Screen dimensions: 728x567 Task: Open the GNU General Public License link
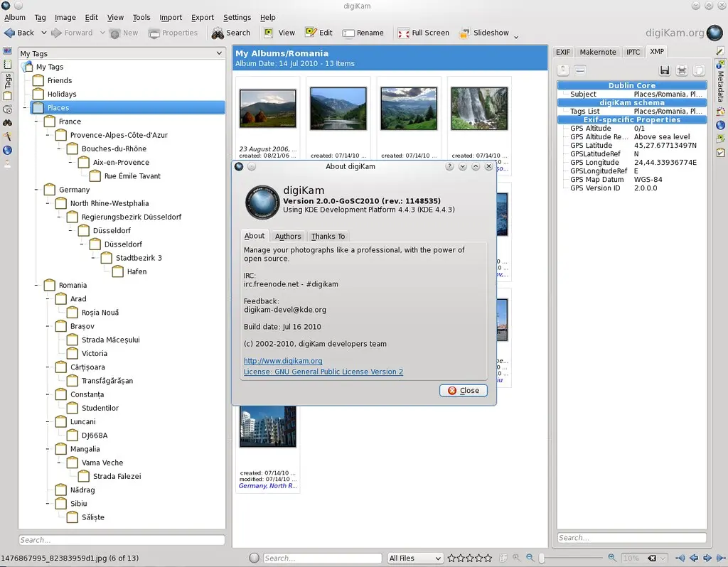click(323, 372)
